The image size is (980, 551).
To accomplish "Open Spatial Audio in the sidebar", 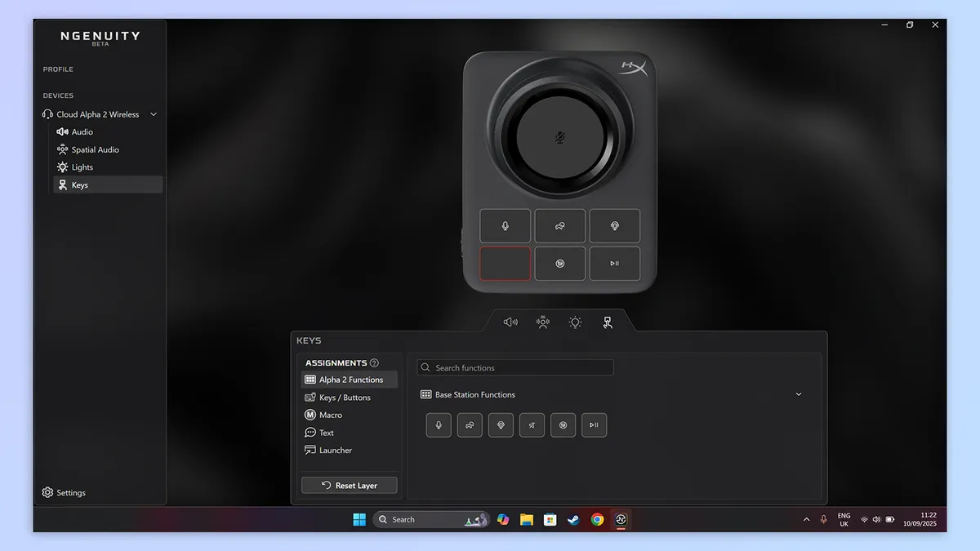I will [95, 149].
